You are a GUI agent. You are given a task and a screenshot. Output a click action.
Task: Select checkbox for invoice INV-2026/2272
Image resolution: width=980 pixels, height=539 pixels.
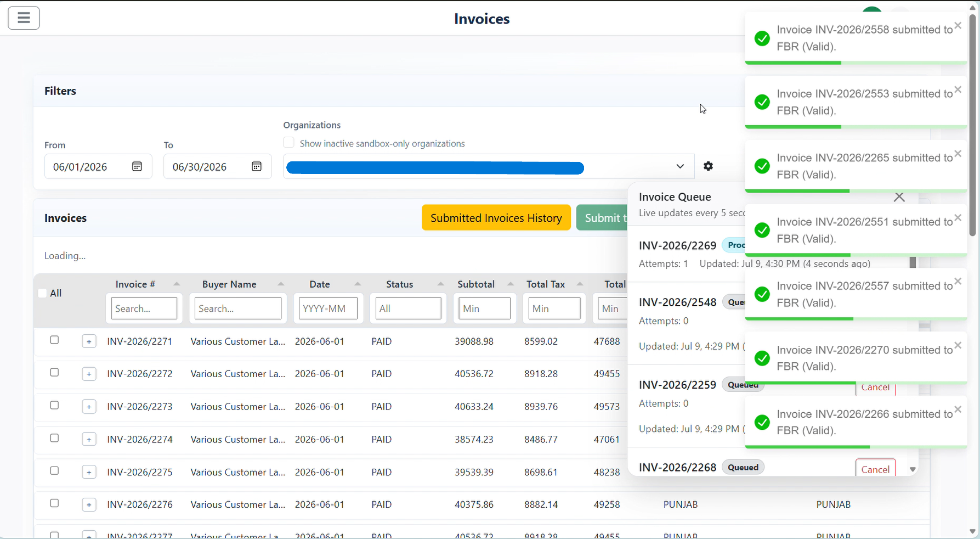tap(54, 373)
